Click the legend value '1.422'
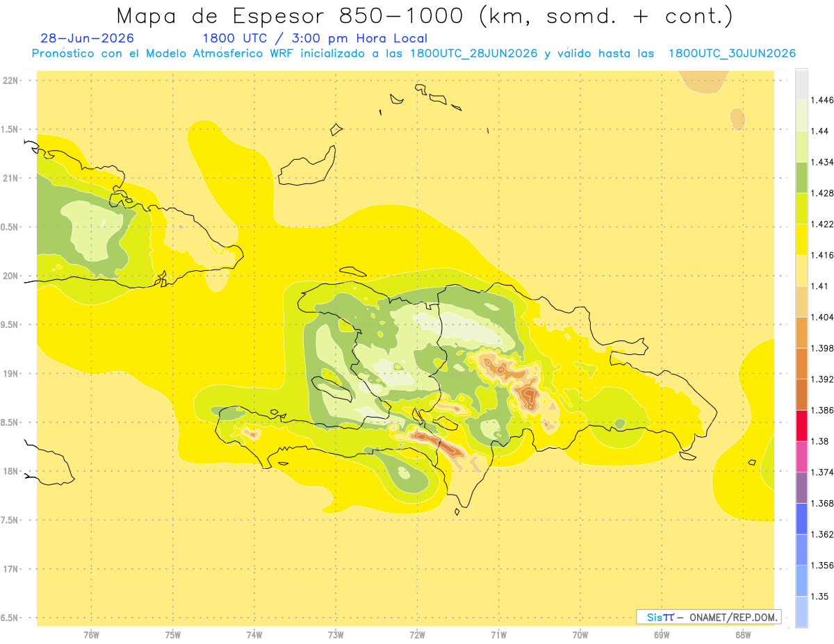Image resolution: width=834 pixels, height=644 pixels. [x=823, y=224]
